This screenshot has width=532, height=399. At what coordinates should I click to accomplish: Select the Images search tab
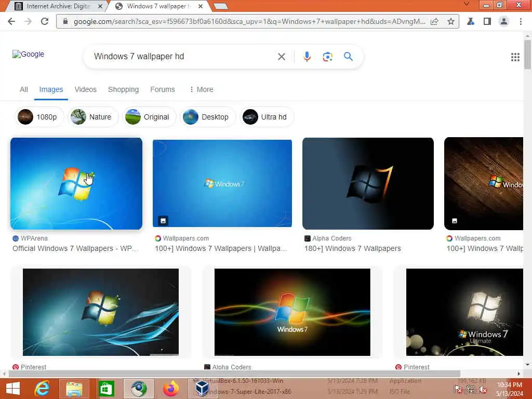(51, 89)
